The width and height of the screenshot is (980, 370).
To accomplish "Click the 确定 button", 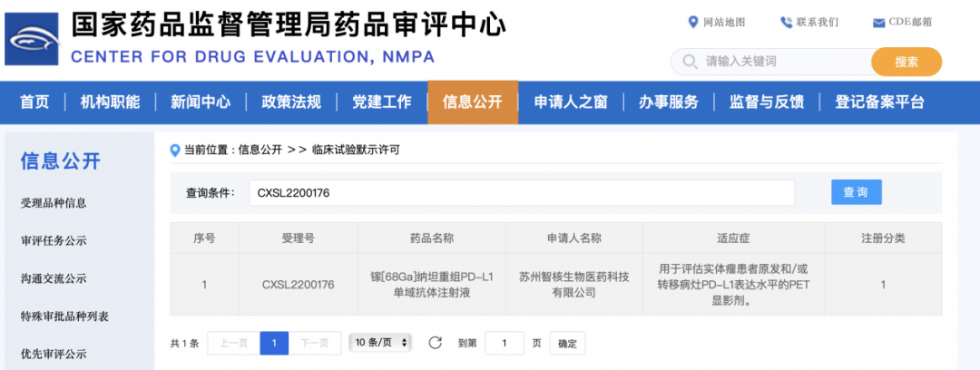I will pyautogui.click(x=567, y=343).
